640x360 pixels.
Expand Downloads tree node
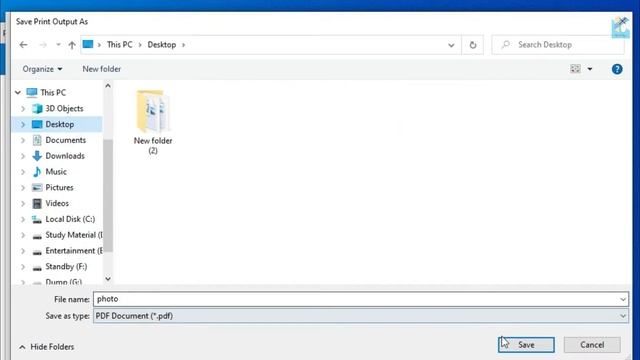(x=23, y=156)
